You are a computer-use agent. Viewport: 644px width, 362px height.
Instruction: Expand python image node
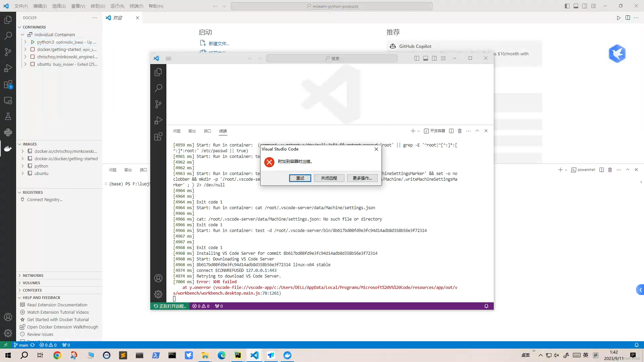(x=23, y=166)
